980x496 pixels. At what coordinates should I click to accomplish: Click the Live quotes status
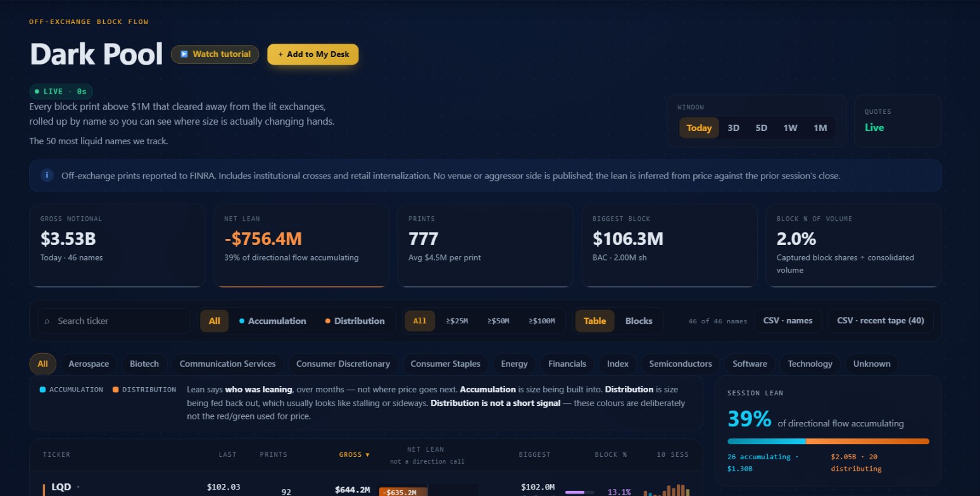point(874,128)
